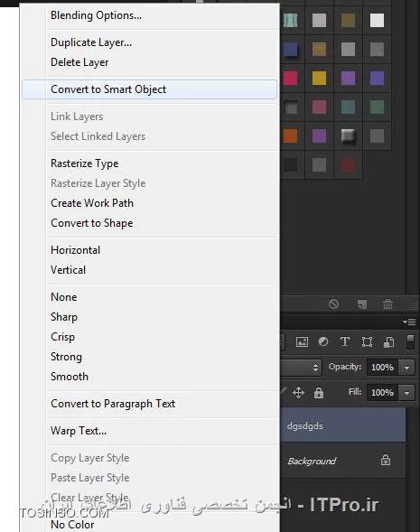The width and height of the screenshot is (420, 532).
Task: Toggle lock position for the layer
Action: click(298, 393)
